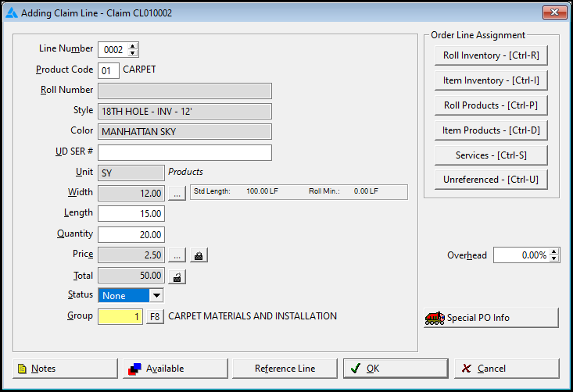Viewport: 573px width, 392px height.
Task: Open Price lookup ellipsis button
Action: point(177,255)
